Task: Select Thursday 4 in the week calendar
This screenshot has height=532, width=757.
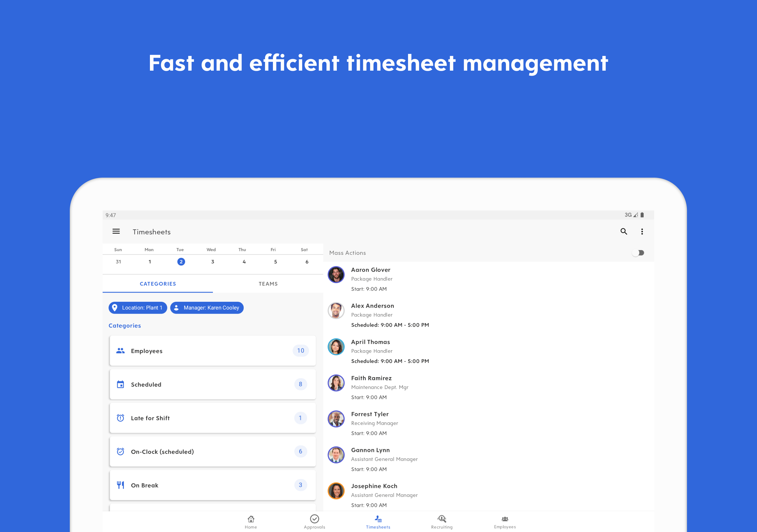Action: point(244,262)
